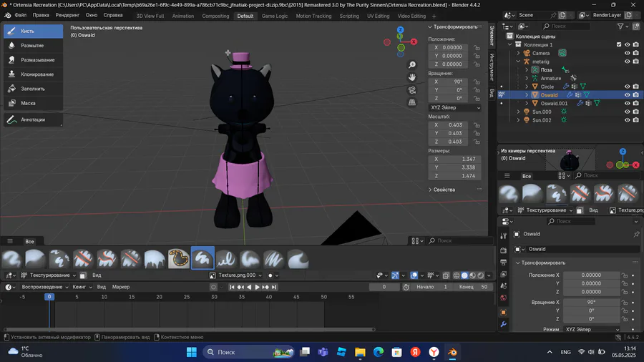Screen dimensions: 644x362
Task: Uncheck Коллекция 1 exclude checkbox
Action: (619, 45)
